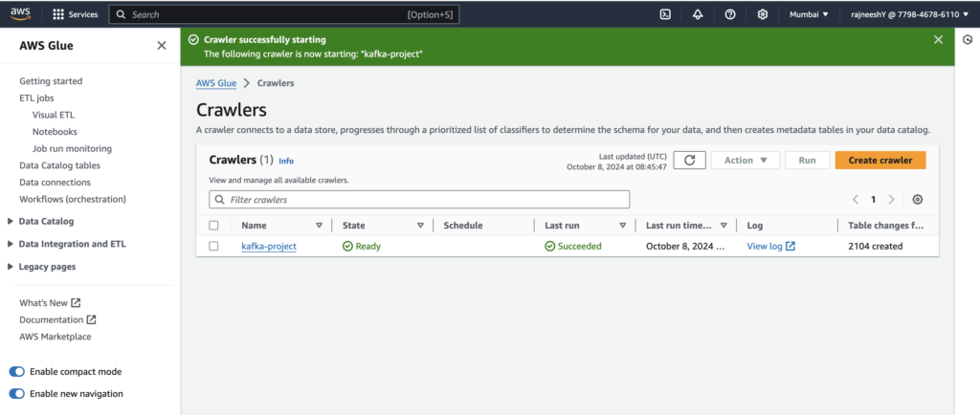Tick the kafka-project row checkbox
The width and height of the screenshot is (980, 415).
[213, 246]
